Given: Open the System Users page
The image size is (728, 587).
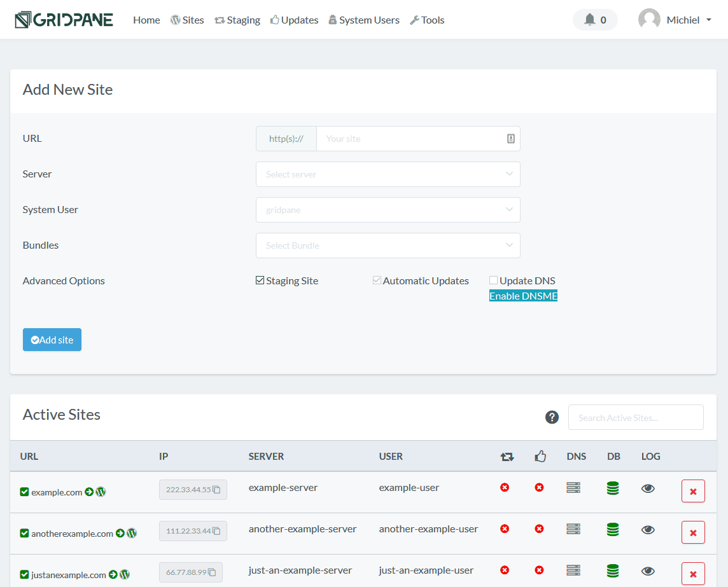Looking at the screenshot, I should [x=363, y=20].
